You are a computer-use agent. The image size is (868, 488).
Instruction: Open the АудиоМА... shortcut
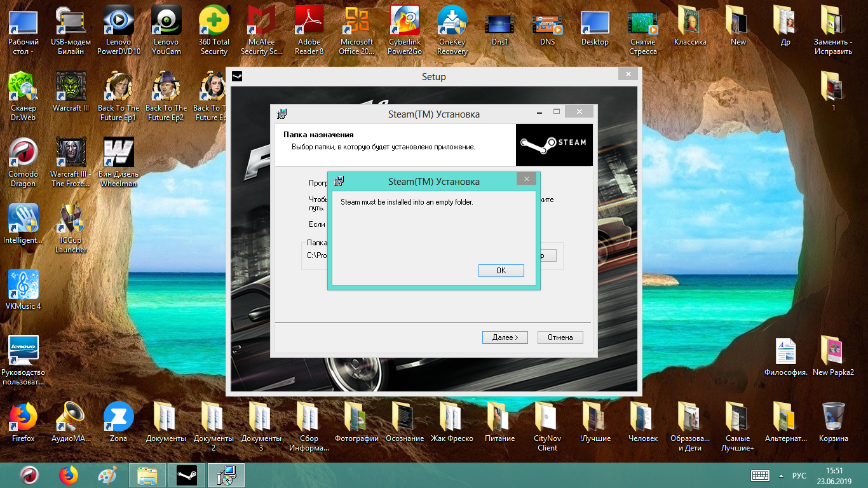pyautogui.click(x=71, y=422)
